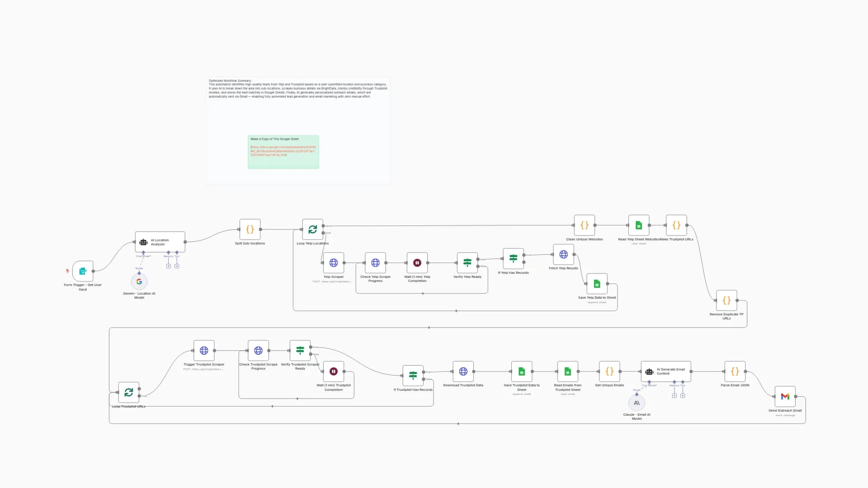
Task: Select the Get Unique Emails node
Action: pyautogui.click(x=609, y=371)
